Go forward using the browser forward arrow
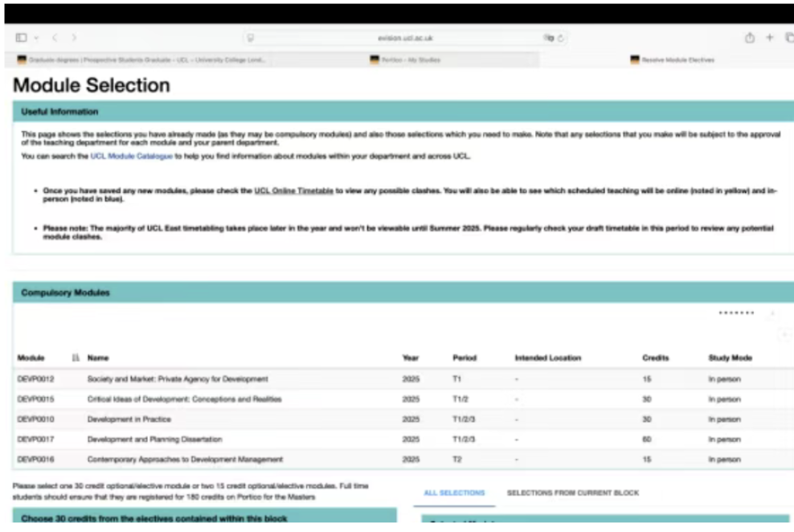Viewport: 794px width, 532px height. (x=74, y=38)
